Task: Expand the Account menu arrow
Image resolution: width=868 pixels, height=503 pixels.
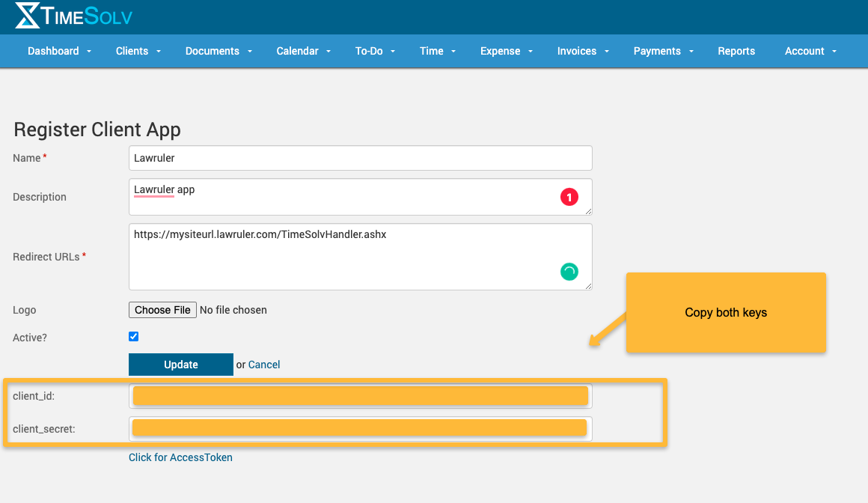Action: pyautogui.click(x=834, y=52)
